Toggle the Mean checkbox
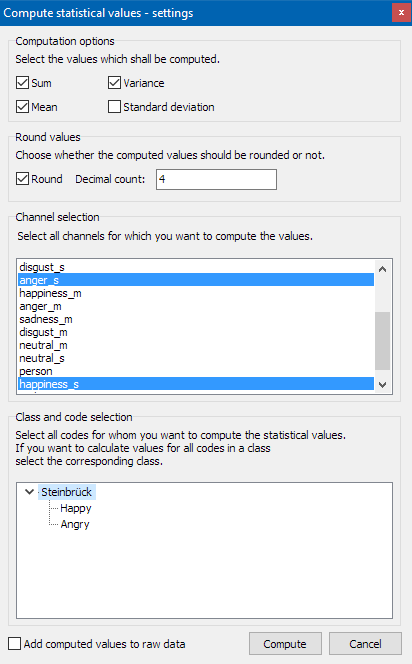This screenshot has height=664, width=412. 22,107
